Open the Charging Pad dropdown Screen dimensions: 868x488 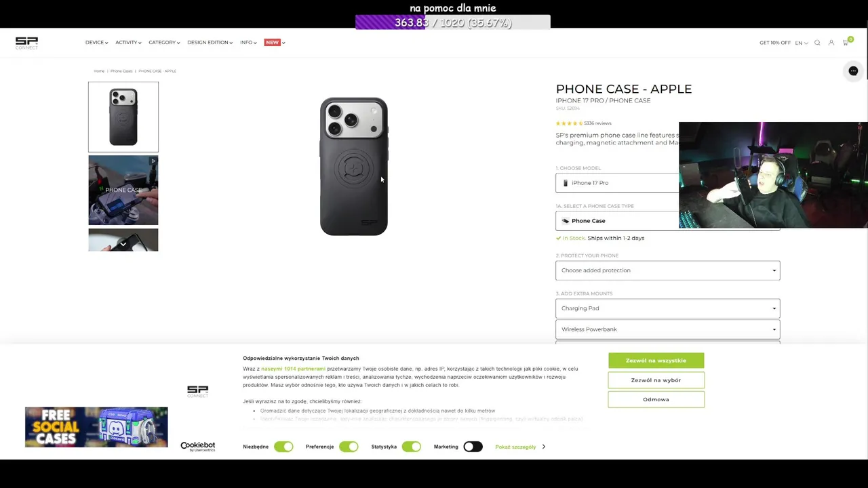[668, 308]
